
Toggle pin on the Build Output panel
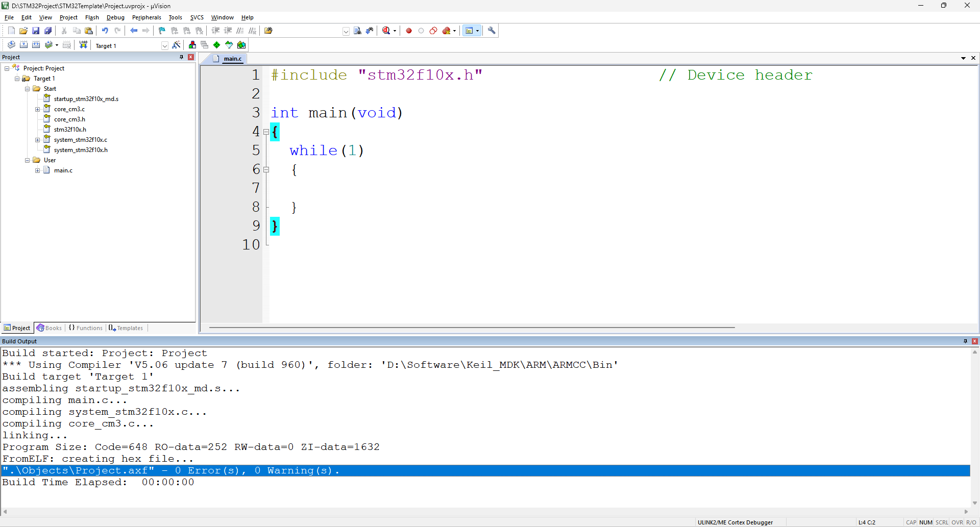click(965, 341)
